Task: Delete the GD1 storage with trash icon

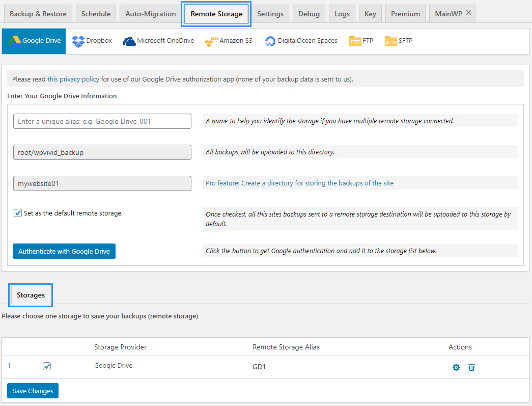Action: coord(471,367)
